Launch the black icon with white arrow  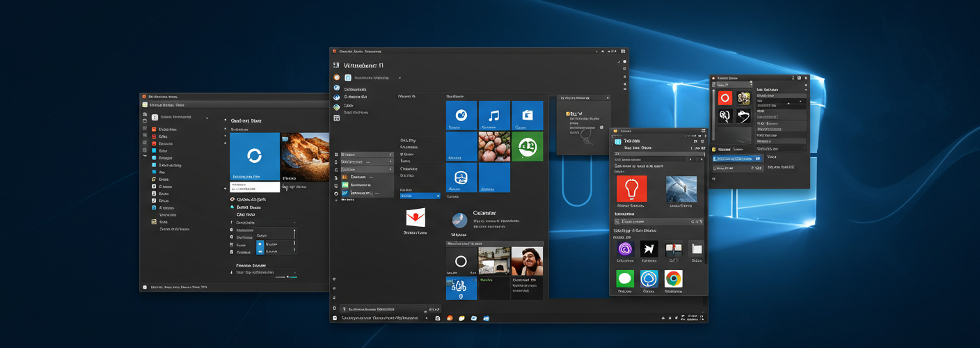pyautogui.click(x=649, y=248)
